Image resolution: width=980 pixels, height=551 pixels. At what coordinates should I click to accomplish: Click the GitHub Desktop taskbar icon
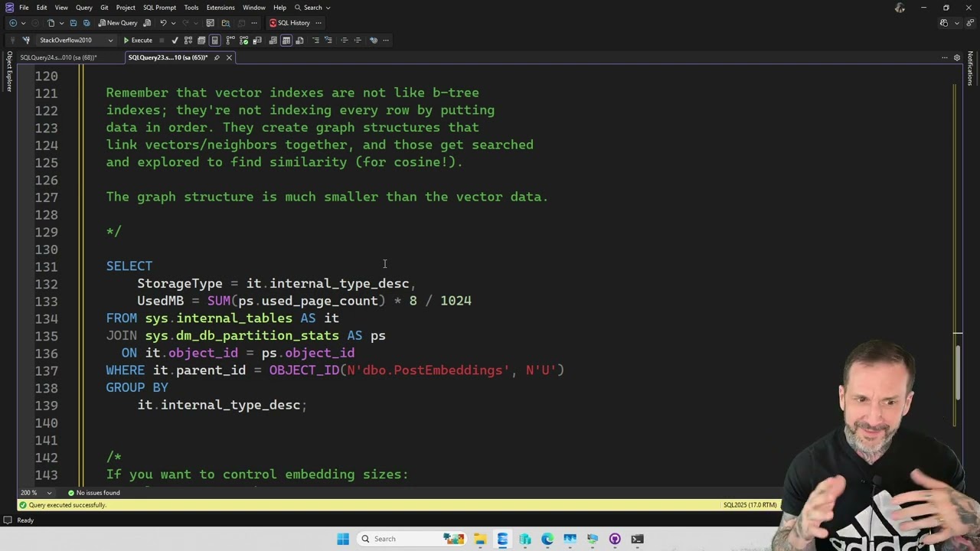615,539
